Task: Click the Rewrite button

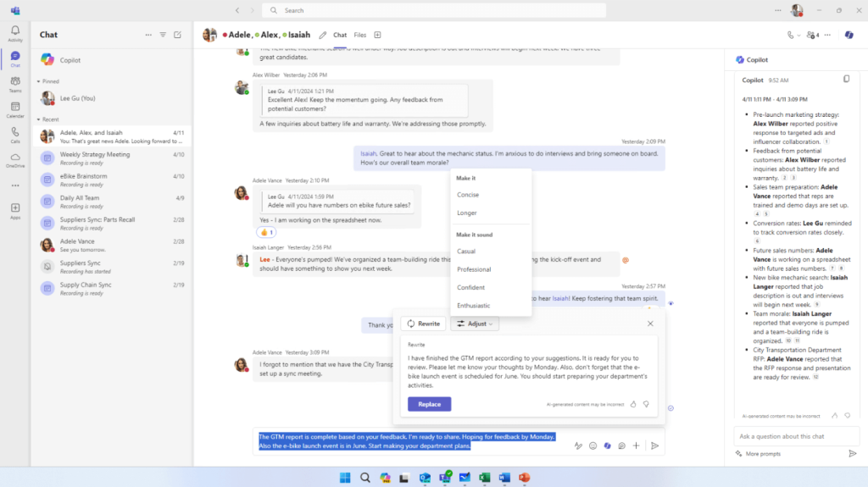Action: click(x=423, y=324)
